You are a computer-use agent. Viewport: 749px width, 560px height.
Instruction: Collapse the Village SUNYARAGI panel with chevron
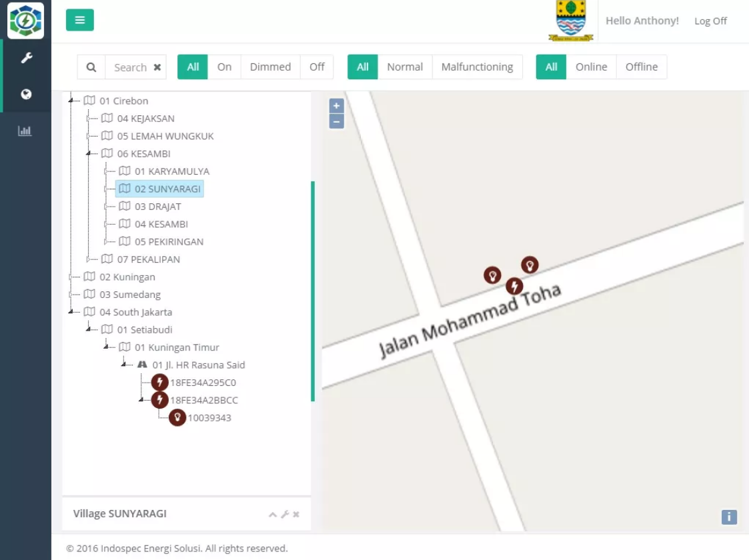tap(273, 514)
